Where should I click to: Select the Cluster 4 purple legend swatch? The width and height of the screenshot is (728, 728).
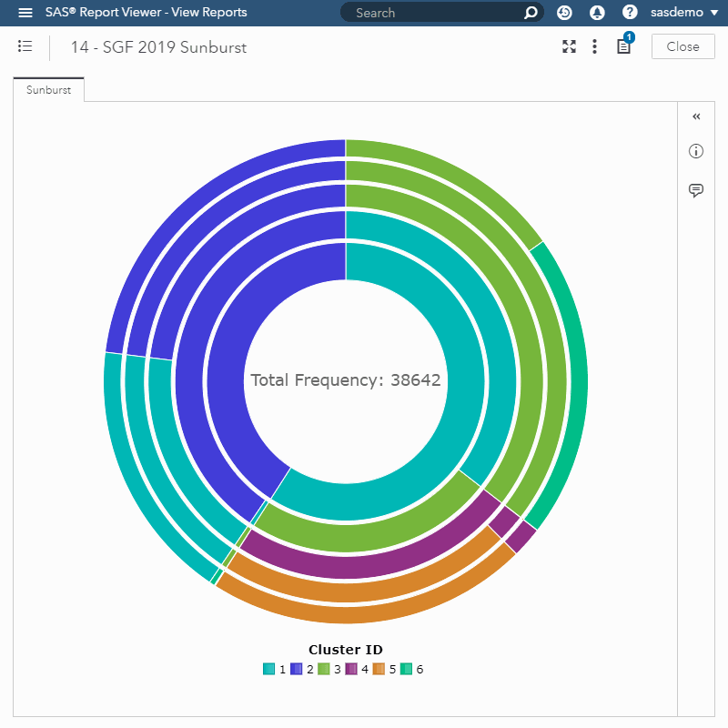coord(351,670)
